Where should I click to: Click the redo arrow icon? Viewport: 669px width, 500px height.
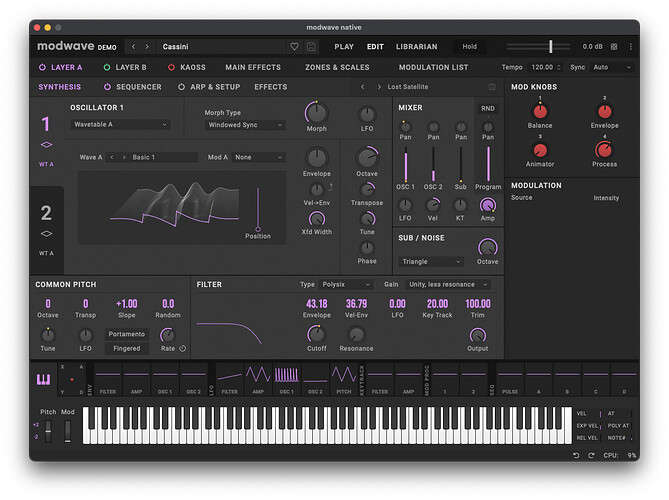(591, 455)
